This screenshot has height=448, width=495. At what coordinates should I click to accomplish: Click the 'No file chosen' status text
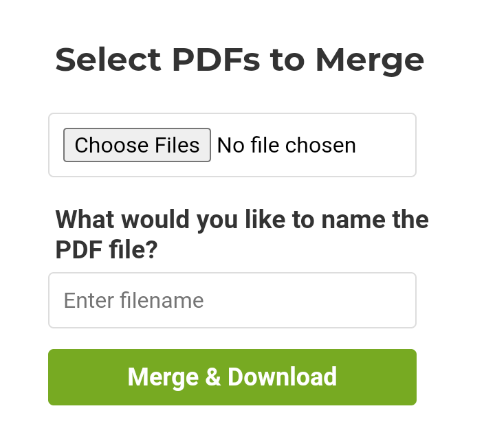286,145
